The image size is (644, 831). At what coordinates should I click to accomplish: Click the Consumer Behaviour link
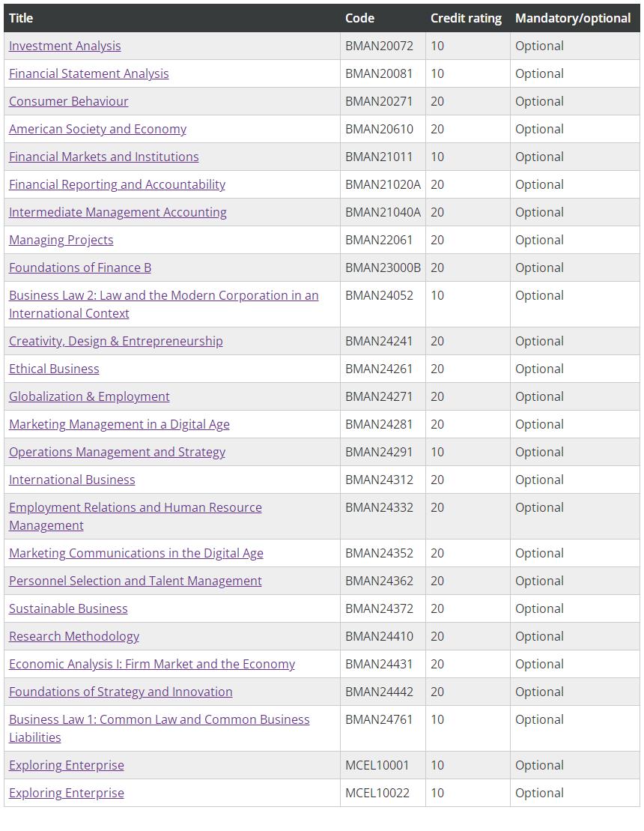[x=68, y=101]
